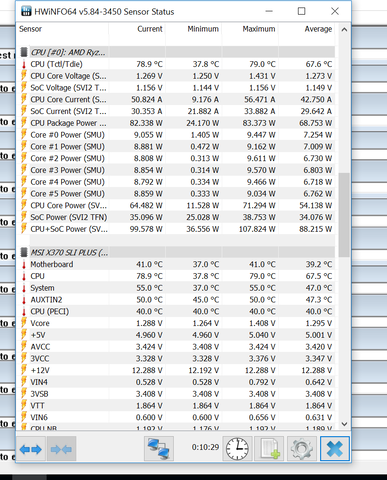Click the collapse columns arrows button

click(x=61, y=449)
